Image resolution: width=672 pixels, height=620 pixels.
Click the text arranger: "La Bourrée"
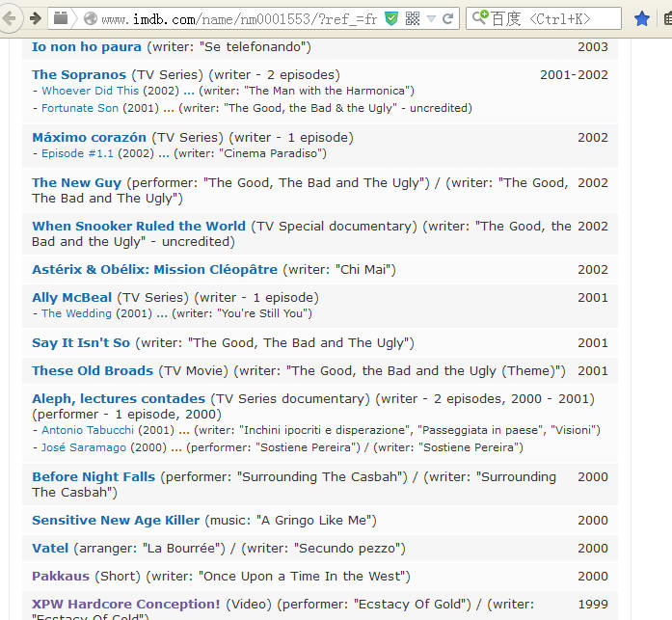[x=149, y=548]
